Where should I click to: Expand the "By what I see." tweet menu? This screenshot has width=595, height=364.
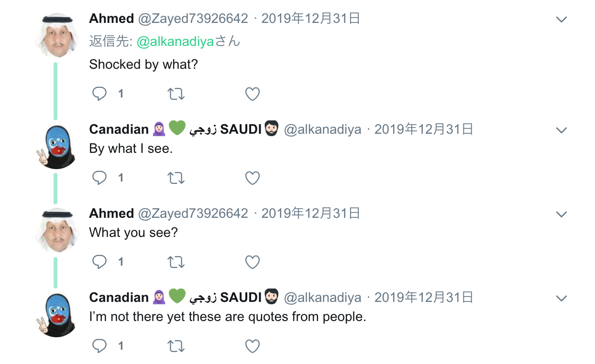pos(562,130)
